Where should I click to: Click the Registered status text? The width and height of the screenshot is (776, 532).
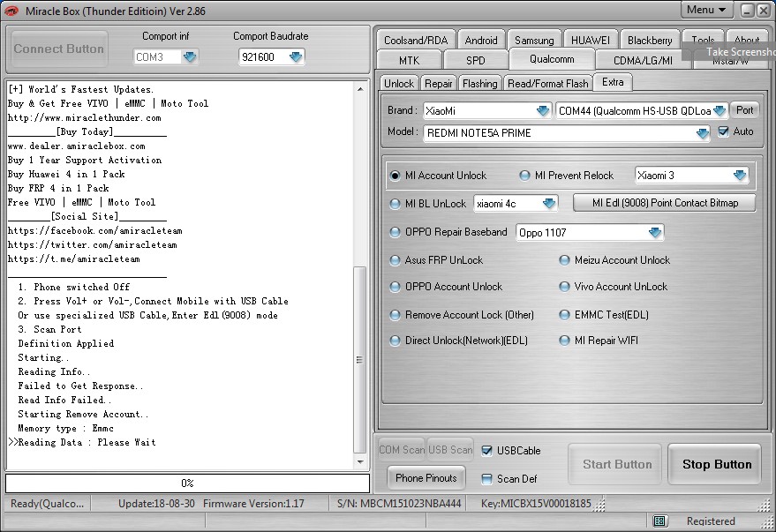(711, 521)
